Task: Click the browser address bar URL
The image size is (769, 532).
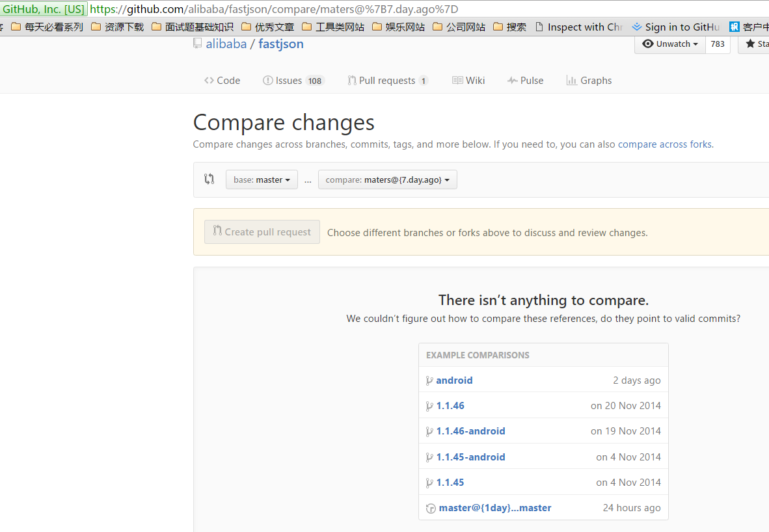Action: click(x=274, y=9)
